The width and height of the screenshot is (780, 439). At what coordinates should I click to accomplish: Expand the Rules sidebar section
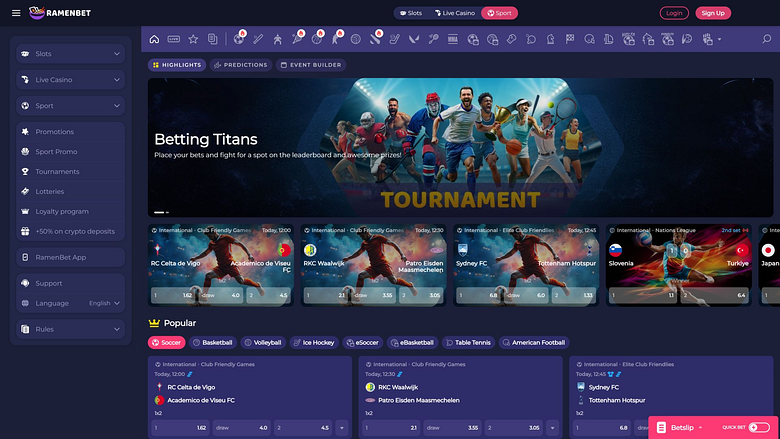click(x=70, y=329)
